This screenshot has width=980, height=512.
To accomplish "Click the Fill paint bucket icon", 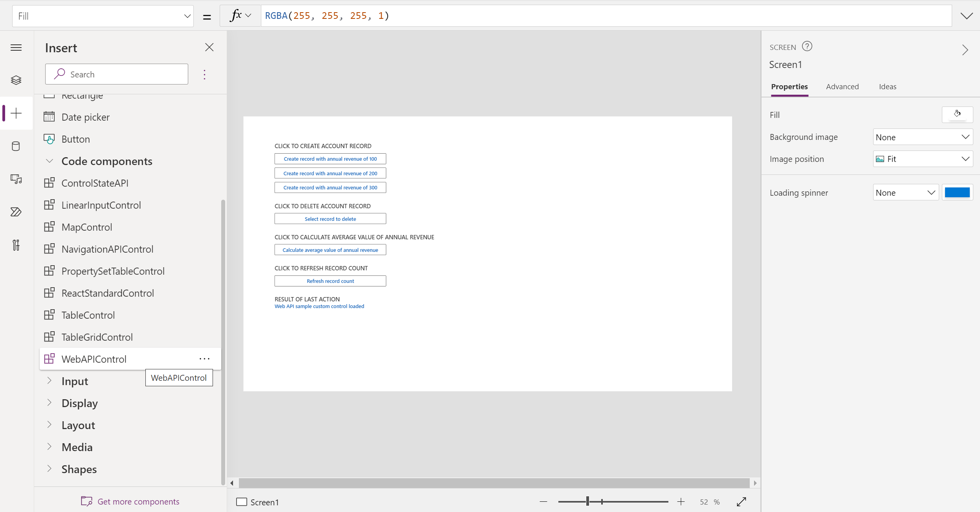I will (x=958, y=114).
